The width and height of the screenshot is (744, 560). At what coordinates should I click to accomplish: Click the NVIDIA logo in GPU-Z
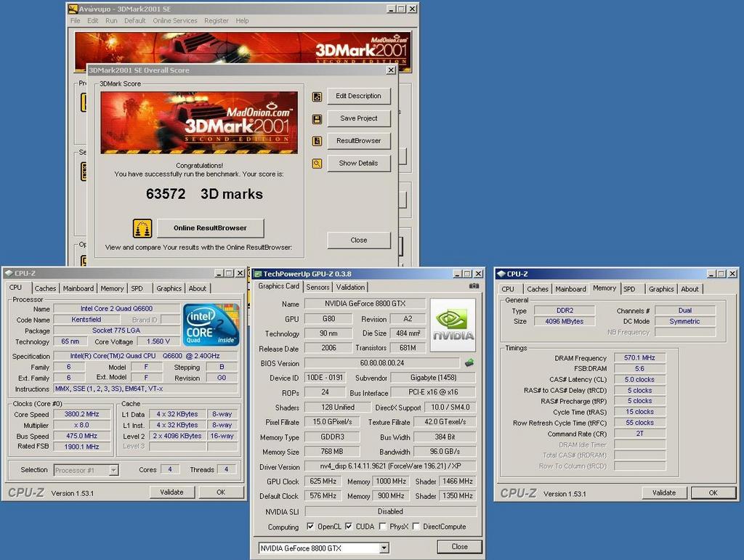[x=453, y=325]
